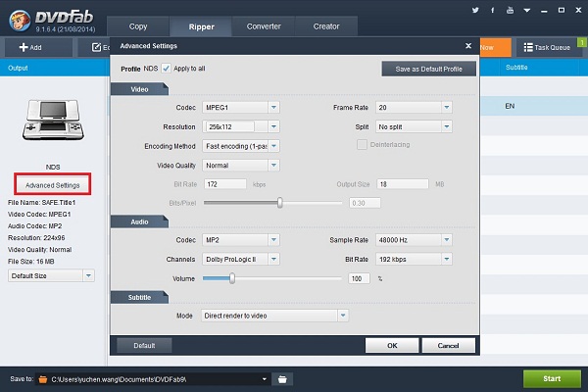Click the File Name: SAFE.Title1 text
Viewport: 588px width, 392px height.
[41, 203]
